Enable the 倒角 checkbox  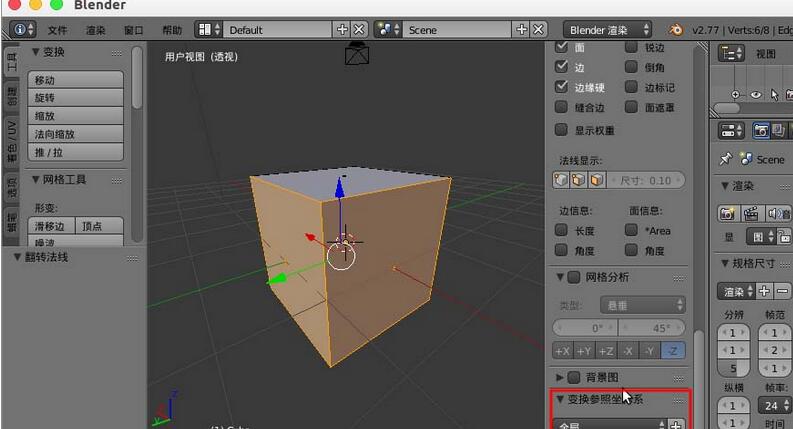click(631, 66)
